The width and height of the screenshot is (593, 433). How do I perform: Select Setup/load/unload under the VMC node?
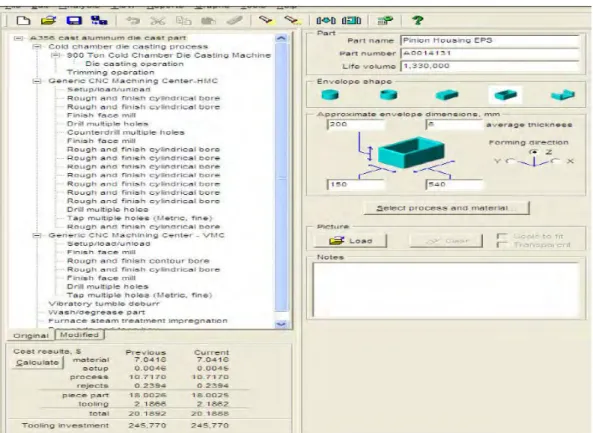click(x=109, y=244)
